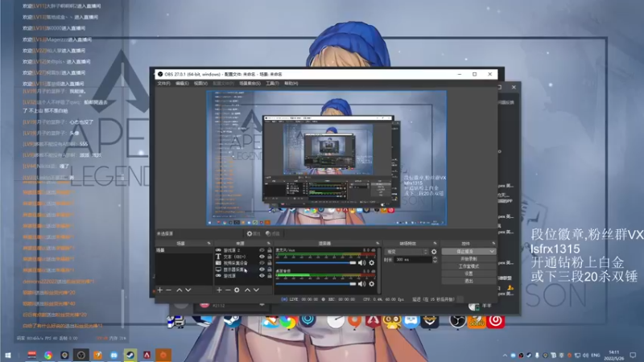
Task: Launch Steam from the desktop dock
Action: 233,321
